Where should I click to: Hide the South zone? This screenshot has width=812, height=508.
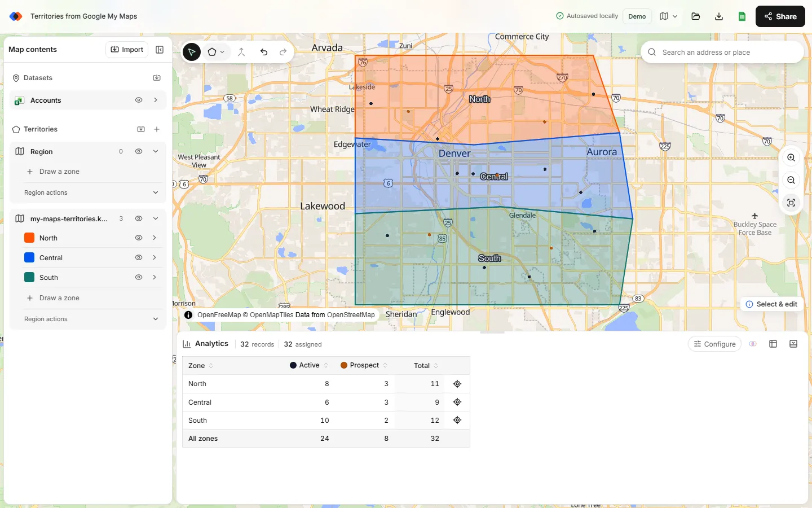point(139,277)
